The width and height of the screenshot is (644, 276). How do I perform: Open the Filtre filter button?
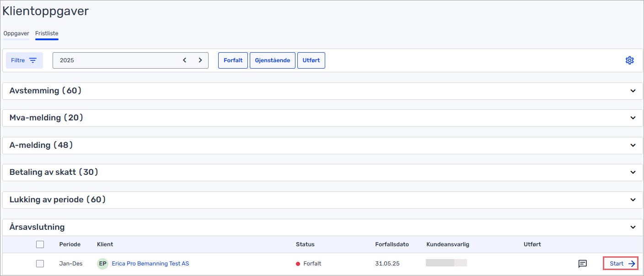pyautogui.click(x=24, y=60)
